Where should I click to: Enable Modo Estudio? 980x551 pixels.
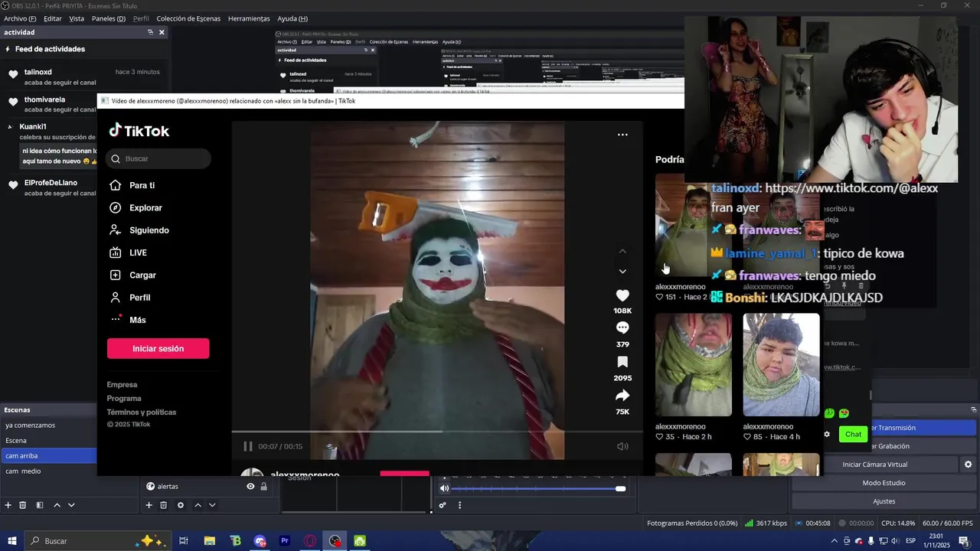pos(884,483)
